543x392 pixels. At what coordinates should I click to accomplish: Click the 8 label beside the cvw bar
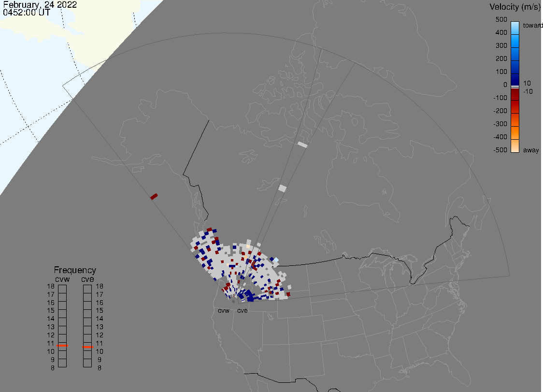[x=53, y=368]
